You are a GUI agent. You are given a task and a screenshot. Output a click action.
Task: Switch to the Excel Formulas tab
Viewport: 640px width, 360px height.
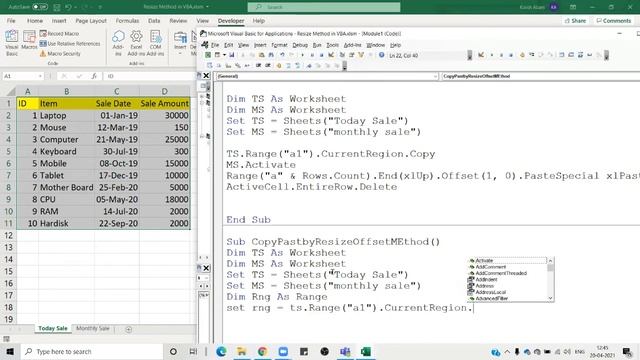click(127, 20)
